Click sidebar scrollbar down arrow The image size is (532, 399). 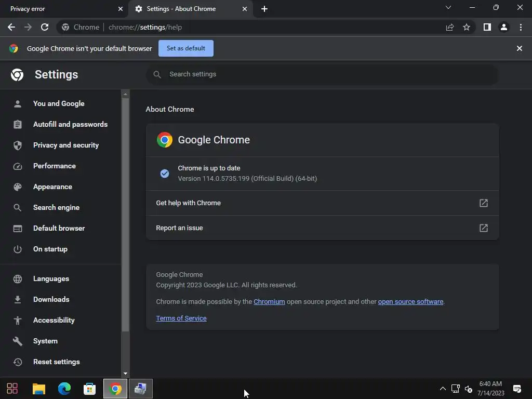tap(126, 373)
